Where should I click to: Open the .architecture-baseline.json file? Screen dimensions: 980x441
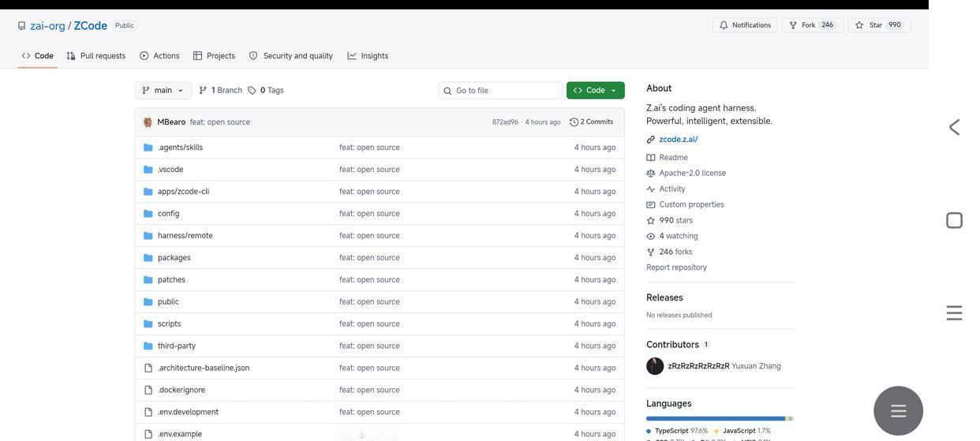pyautogui.click(x=204, y=368)
